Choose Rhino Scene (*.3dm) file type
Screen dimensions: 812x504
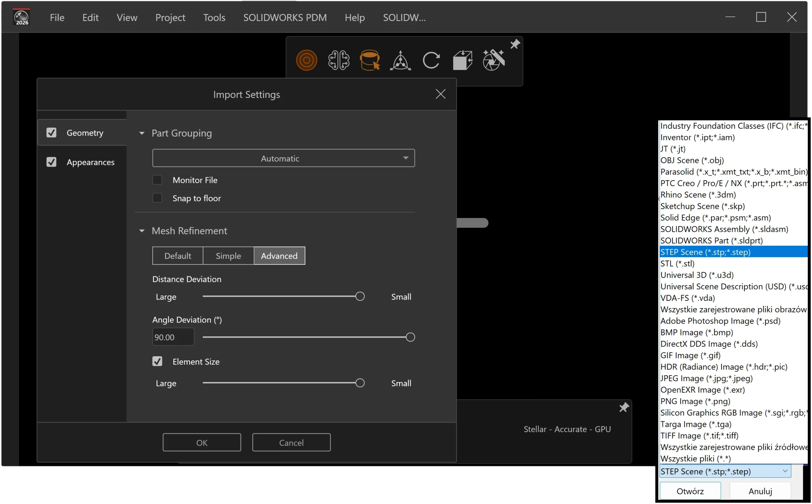tap(734, 195)
